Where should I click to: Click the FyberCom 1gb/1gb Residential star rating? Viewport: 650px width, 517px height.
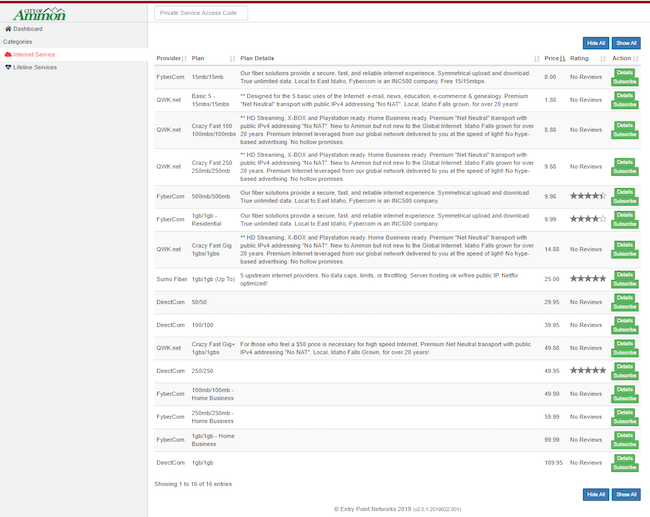point(588,218)
